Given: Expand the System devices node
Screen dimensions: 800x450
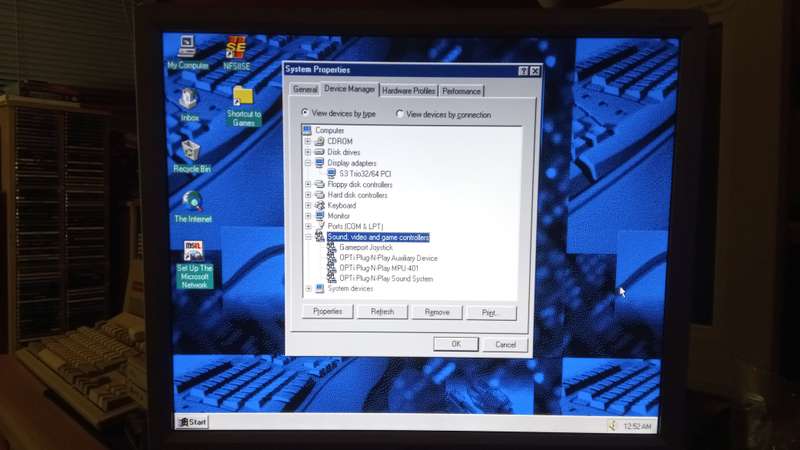Looking at the screenshot, I should coord(309,289).
